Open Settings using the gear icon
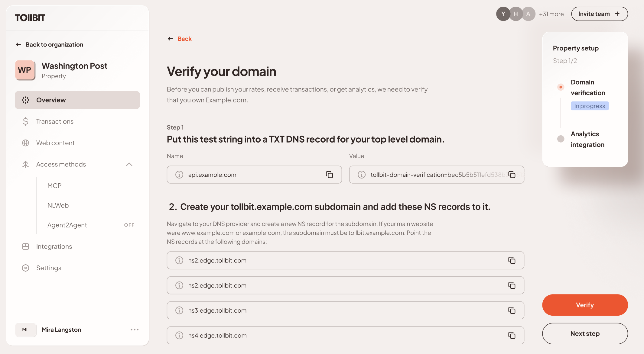 point(25,268)
